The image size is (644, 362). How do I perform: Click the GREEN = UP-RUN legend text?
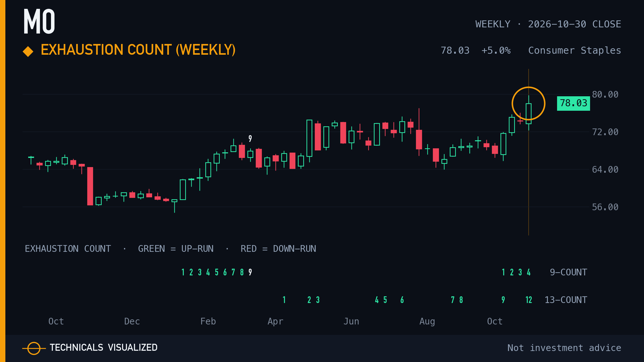pos(176,249)
